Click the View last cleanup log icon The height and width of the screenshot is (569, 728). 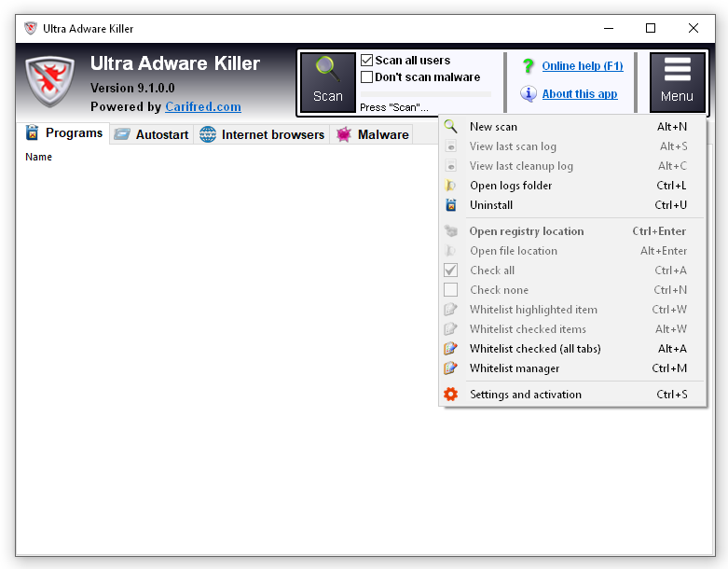(x=450, y=166)
